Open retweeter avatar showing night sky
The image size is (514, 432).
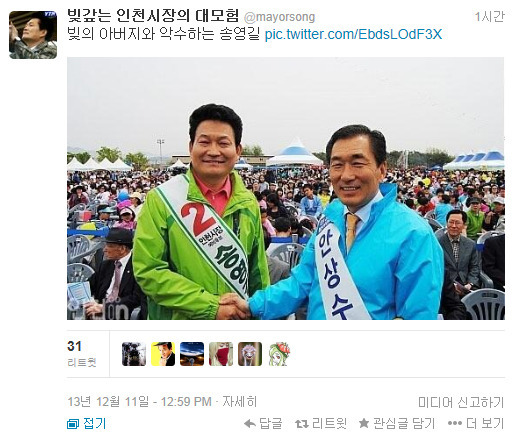[192, 354]
